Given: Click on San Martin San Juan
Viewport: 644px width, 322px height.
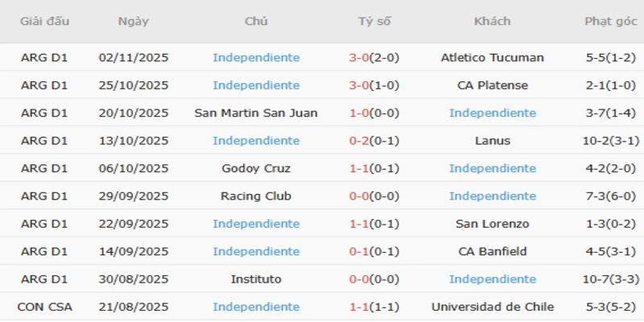Looking at the screenshot, I should coord(256,113).
